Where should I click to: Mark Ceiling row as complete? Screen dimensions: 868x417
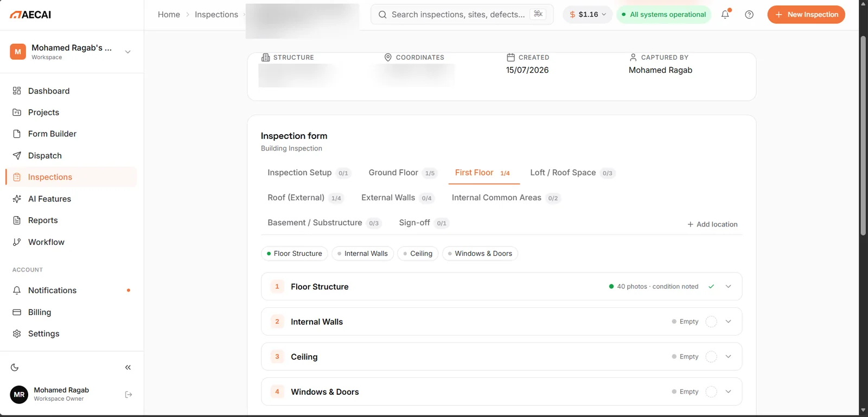(x=711, y=357)
